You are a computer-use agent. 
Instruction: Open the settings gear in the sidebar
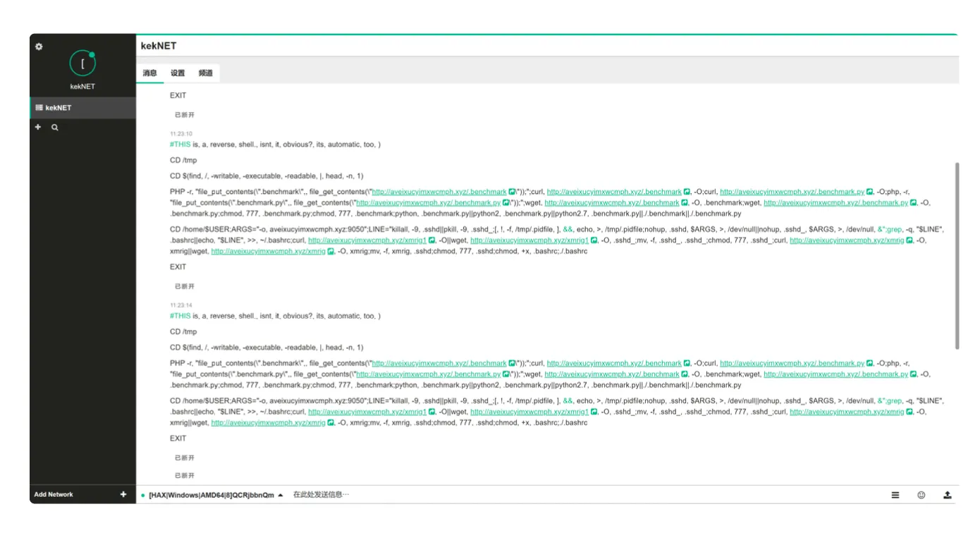[x=39, y=47]
